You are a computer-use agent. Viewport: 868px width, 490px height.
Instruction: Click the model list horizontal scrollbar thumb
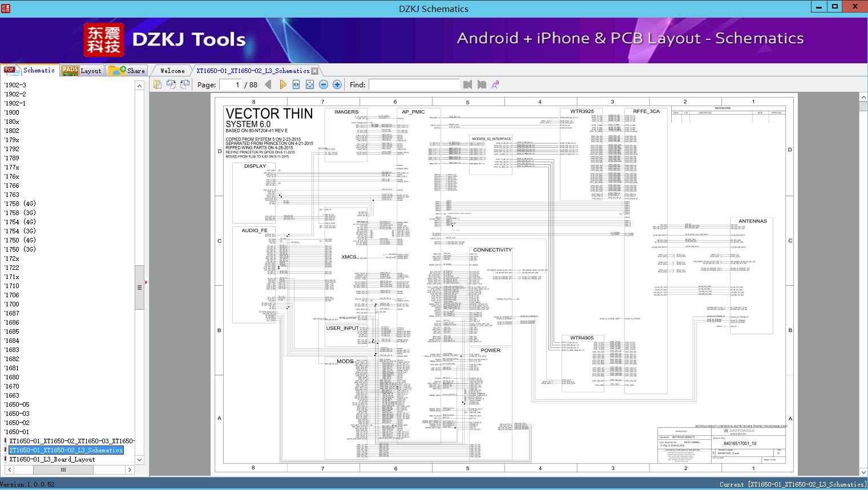pyautogui.click(x=63, y=470)
